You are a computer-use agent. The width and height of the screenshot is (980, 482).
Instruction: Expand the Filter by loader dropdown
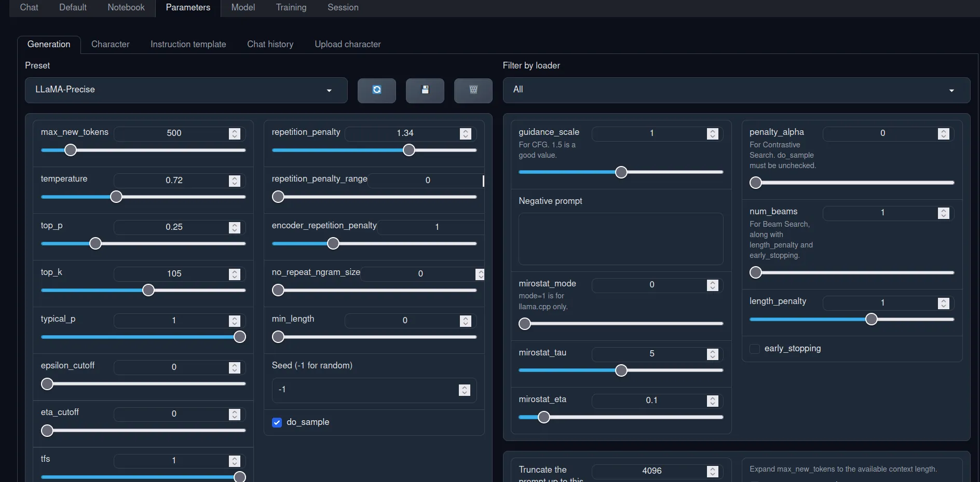736,90
